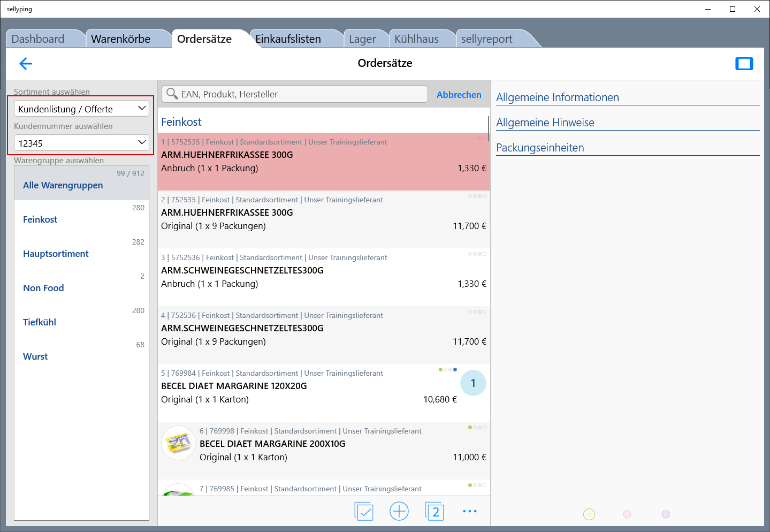Click the BECEL DIAET MARGARINE 200X10G product thumbnail
This screenshot has height=532, width=770.
pyautogui.click(x=178, y=443)
